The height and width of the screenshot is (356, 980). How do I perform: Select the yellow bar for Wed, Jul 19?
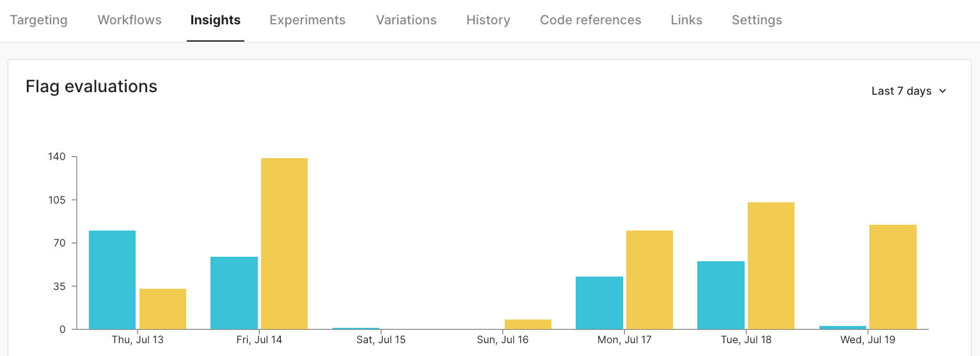pyautogui.click(x=893, y=277)
